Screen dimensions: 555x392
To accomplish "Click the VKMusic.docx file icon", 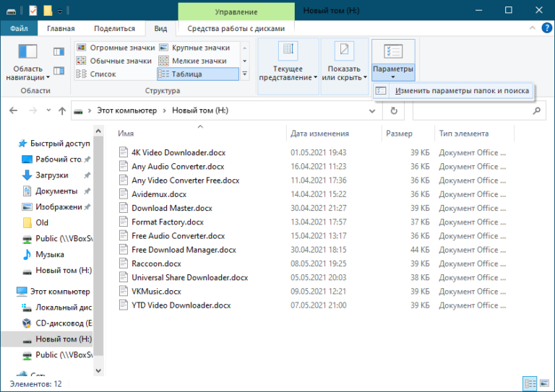I will (123, 291).
